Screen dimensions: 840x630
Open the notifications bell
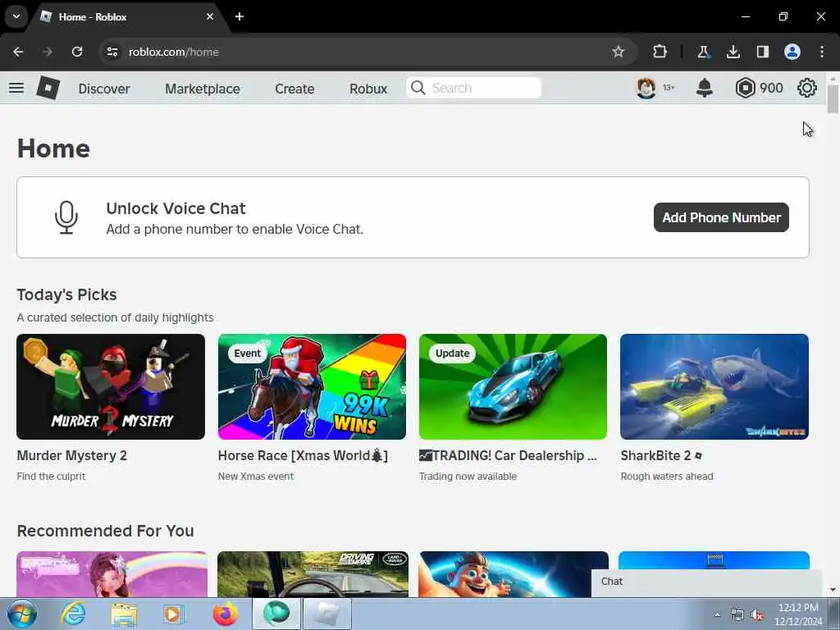705,88
